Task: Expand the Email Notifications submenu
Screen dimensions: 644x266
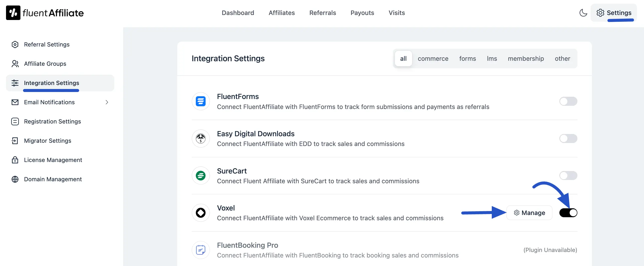Action: [107, 102]
